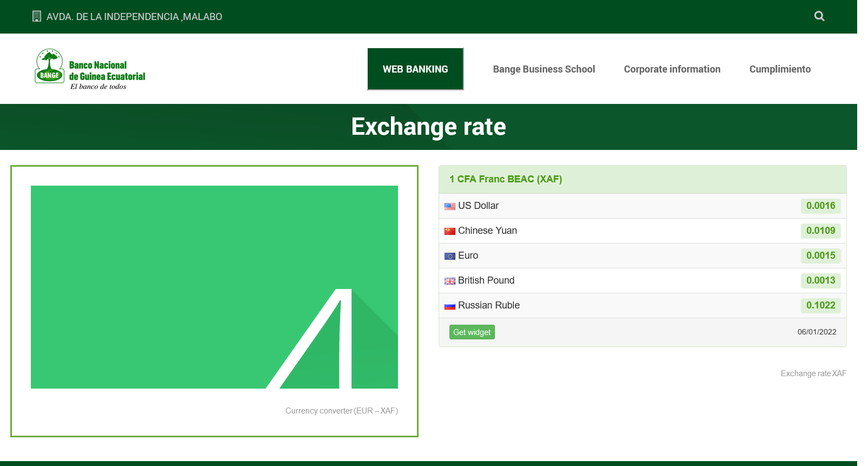Follow the Exchange rate XAF link
Screen dimensions: 868x466
pyautogui.click(x=813, y=373)
